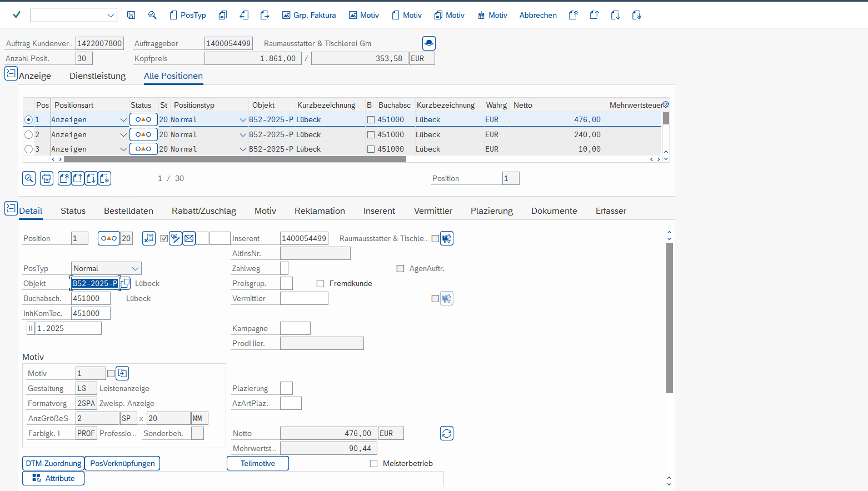Toggle the B checkbox in row 2
Screen dimensions: 868x491
tap(371, 134)
